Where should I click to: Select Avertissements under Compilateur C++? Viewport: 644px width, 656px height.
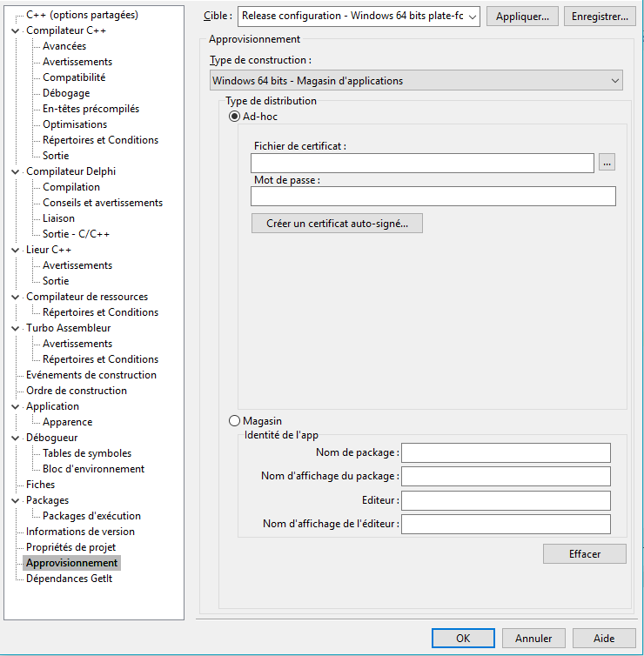77,62
